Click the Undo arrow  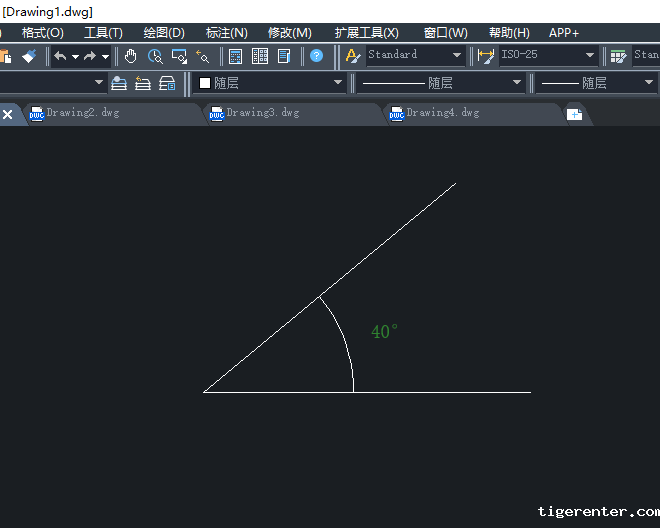(60, 56)
